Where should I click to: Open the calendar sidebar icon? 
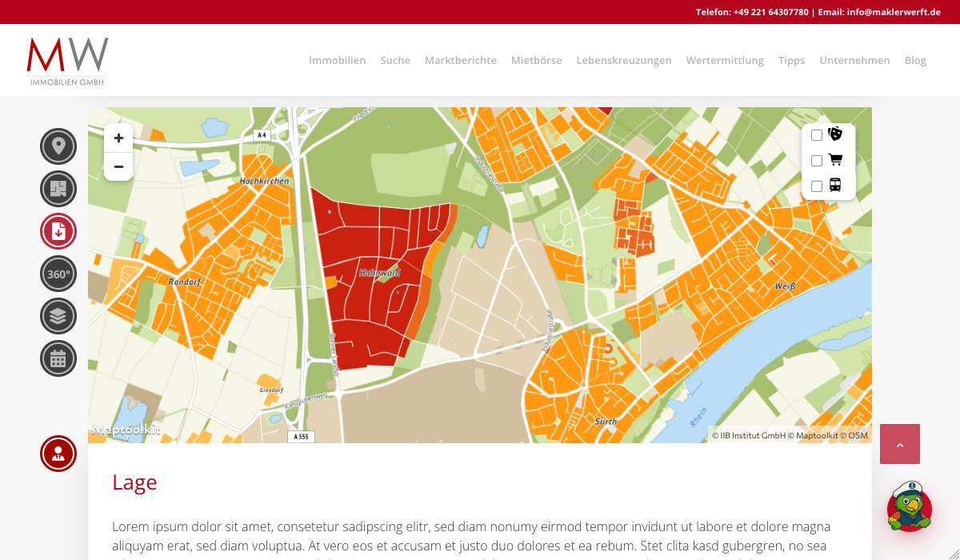(58, 358)
